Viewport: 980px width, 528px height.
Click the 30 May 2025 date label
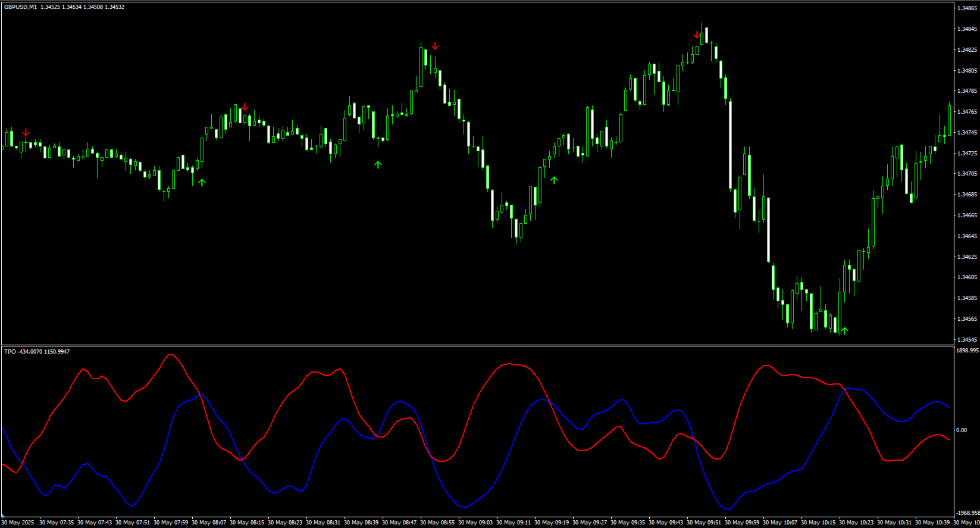[x=18, y=523]
